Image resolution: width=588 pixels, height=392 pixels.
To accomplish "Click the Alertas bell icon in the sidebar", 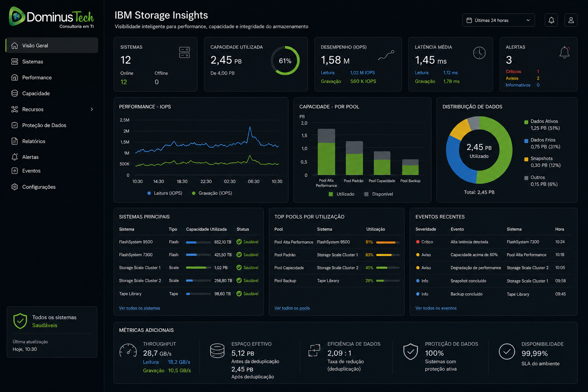I will (x=15, y=157).
